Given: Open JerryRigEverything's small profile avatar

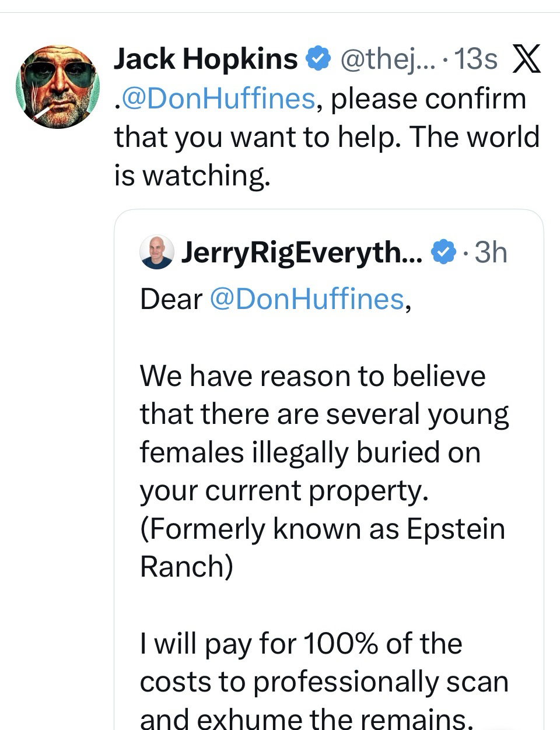Looking at the screenshot, I should (x=157, y=252).
